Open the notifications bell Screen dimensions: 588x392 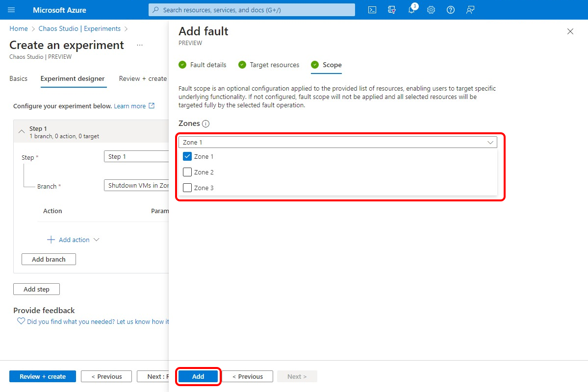[x=411, y=10]
